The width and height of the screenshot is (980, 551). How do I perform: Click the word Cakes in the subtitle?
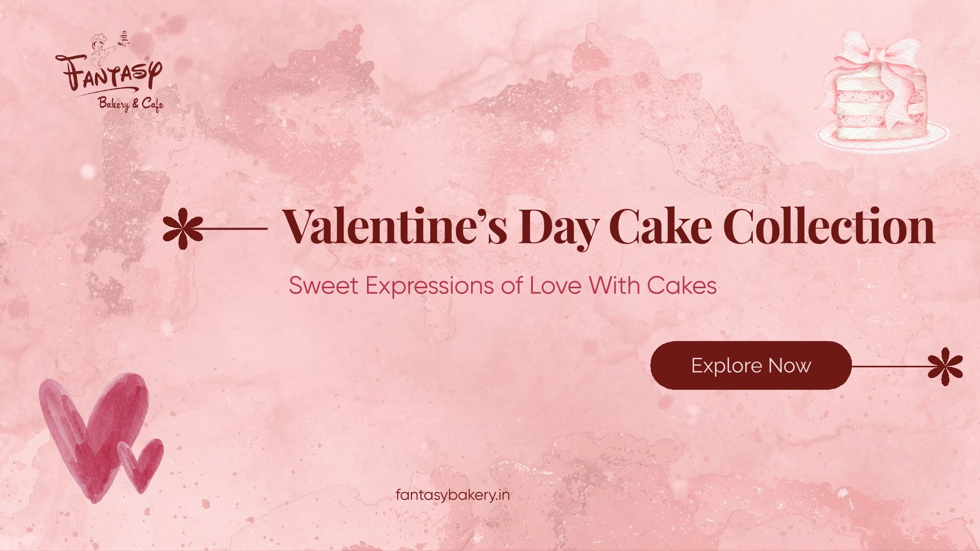pyautogui.click(x=682, y=285)
